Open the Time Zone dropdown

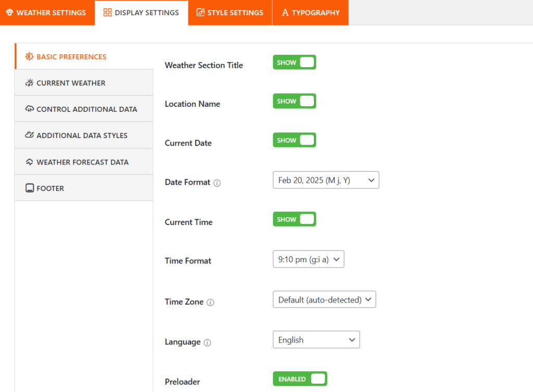point(324,299)
